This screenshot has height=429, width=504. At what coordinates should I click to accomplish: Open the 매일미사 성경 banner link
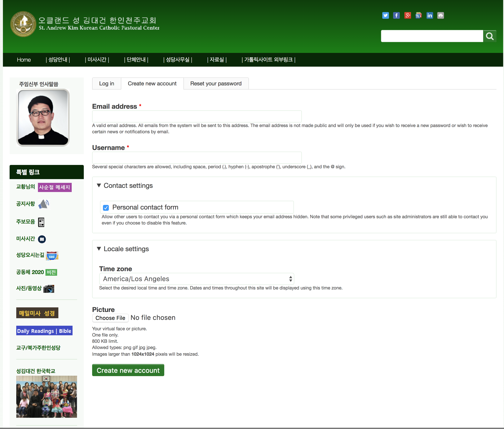[37, 313]
